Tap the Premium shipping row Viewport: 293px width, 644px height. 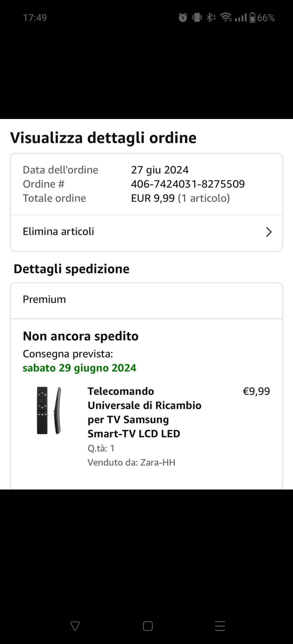click(x=146, y=300)
